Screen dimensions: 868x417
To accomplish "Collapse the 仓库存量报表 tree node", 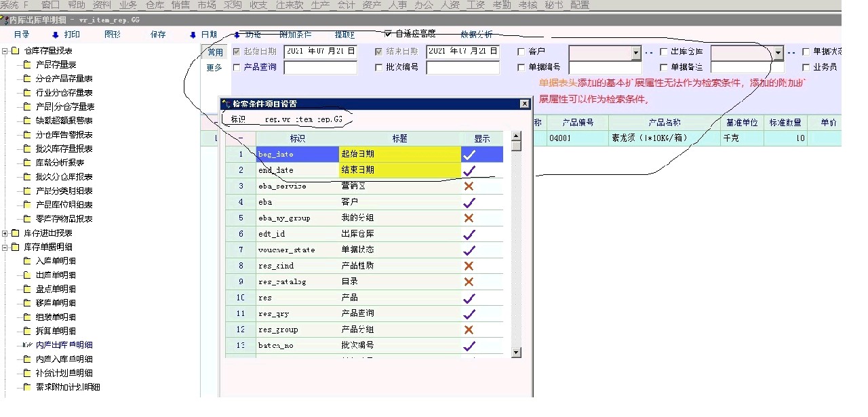I will [5, 51].
